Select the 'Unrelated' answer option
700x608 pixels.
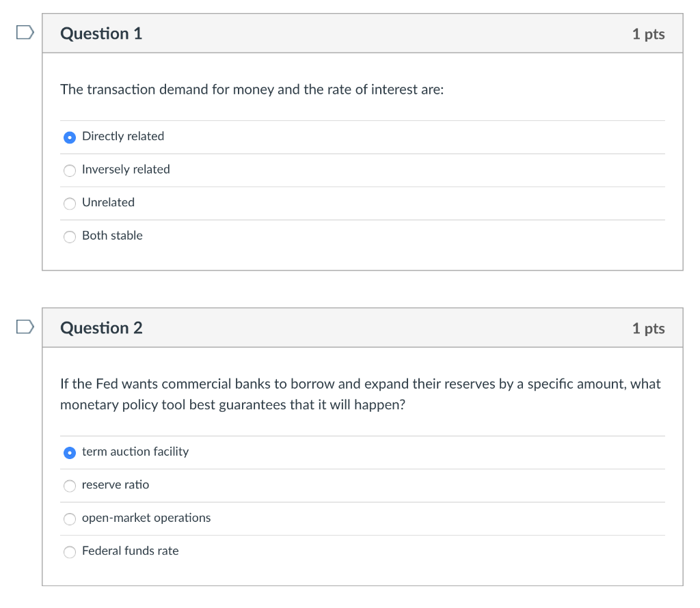click(69, 203)
